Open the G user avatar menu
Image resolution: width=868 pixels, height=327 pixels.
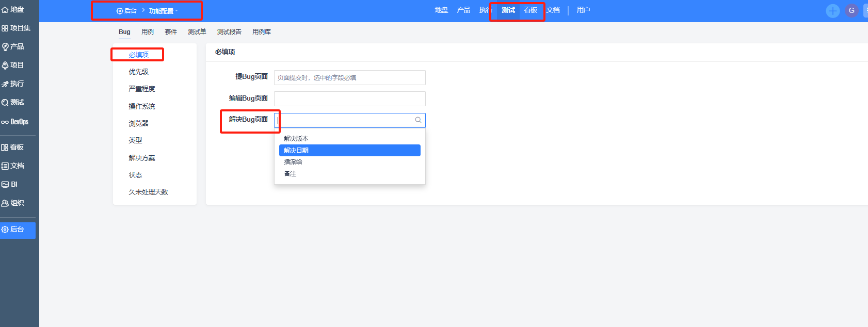point(851,11)
